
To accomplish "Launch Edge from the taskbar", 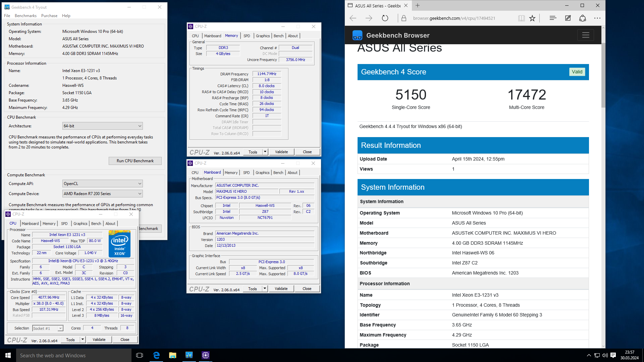I will point(156,355).
